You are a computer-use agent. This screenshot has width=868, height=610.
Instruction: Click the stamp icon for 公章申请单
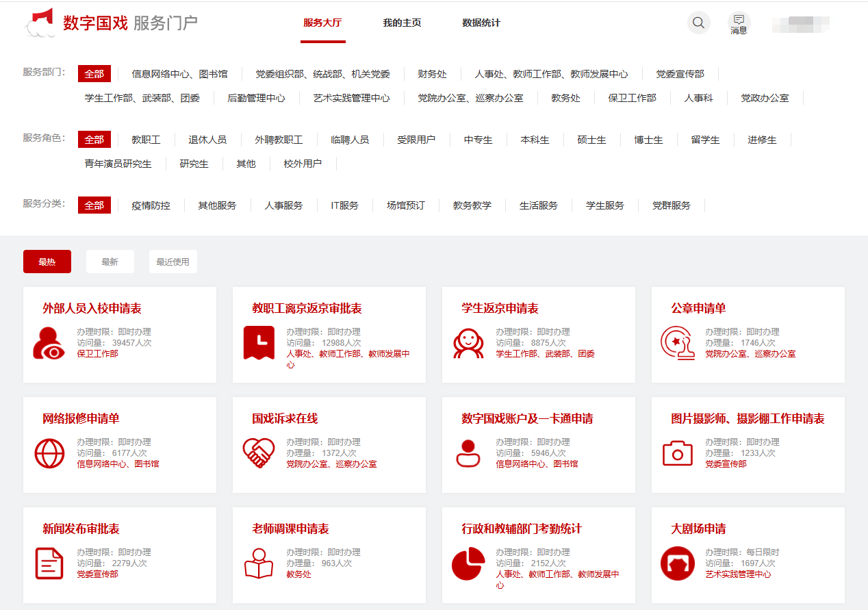click(678, 343)
